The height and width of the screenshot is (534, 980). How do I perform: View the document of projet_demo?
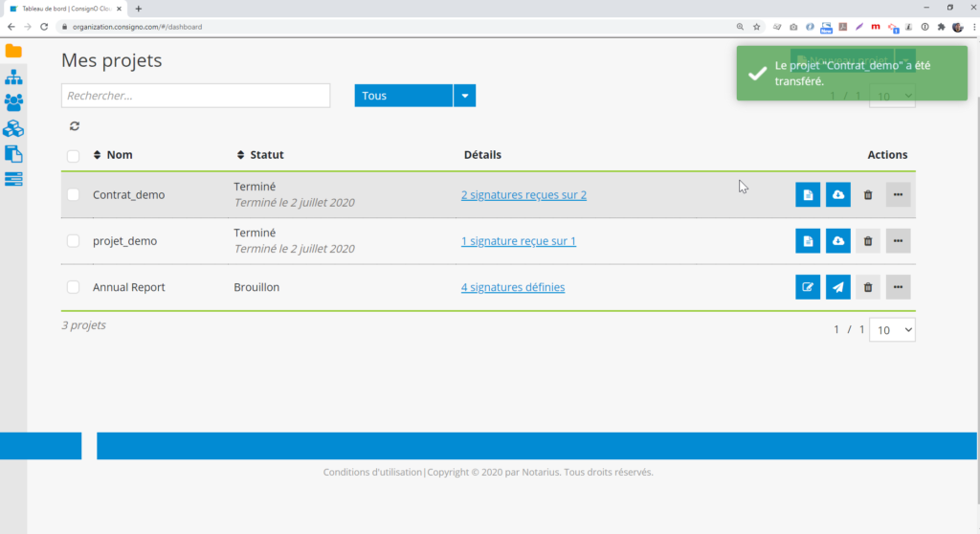(x=808, y=241)
